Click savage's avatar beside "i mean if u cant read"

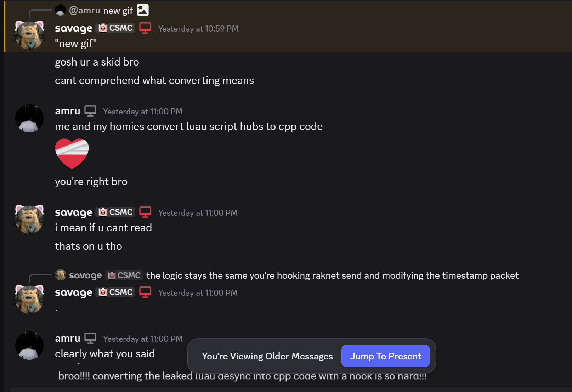(x=29, y=219)
